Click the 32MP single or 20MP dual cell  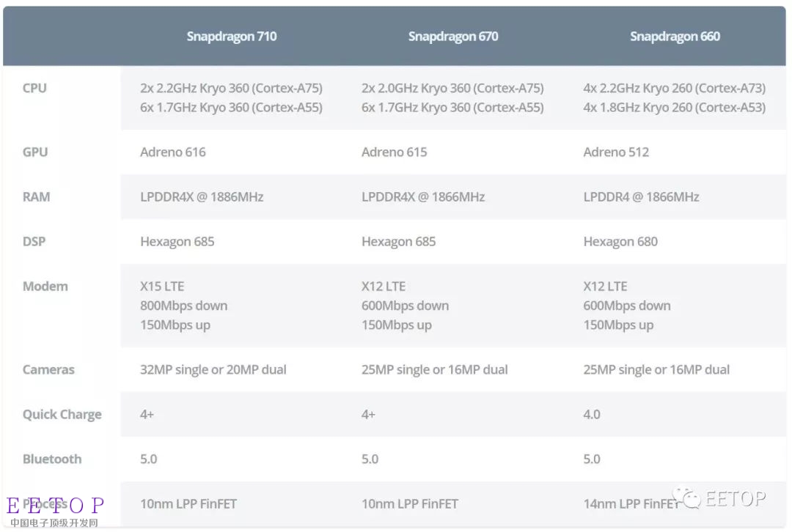pos(213,370)
